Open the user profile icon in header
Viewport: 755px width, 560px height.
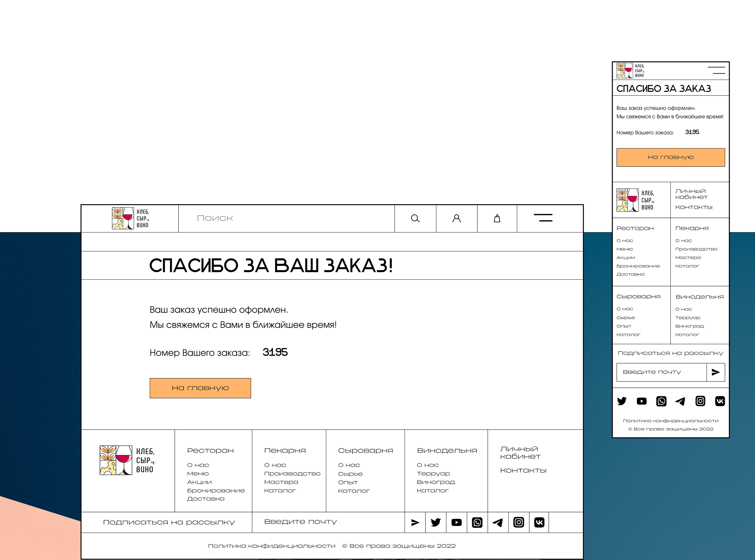coord(457,219)
